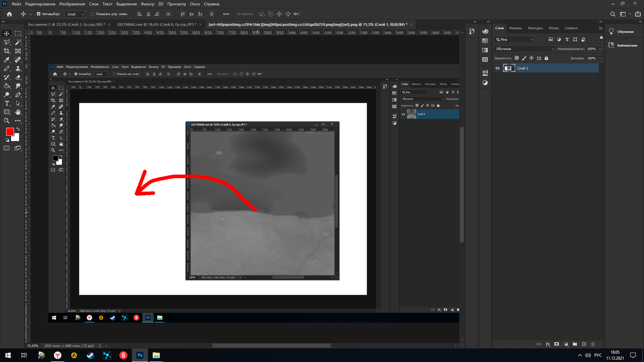Select the Eyedropper tool in main toolbar
Screen dimensions: 644x362
(x=7, y=59)
